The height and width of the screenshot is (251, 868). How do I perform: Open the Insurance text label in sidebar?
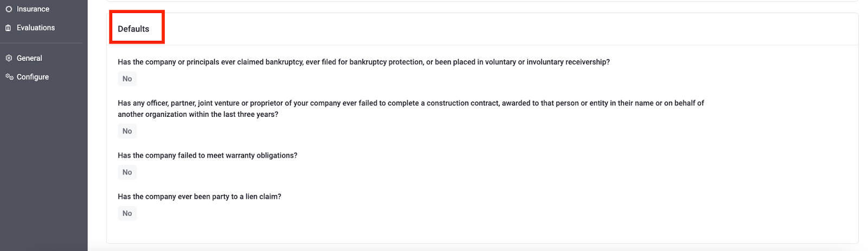click(33, 9)
